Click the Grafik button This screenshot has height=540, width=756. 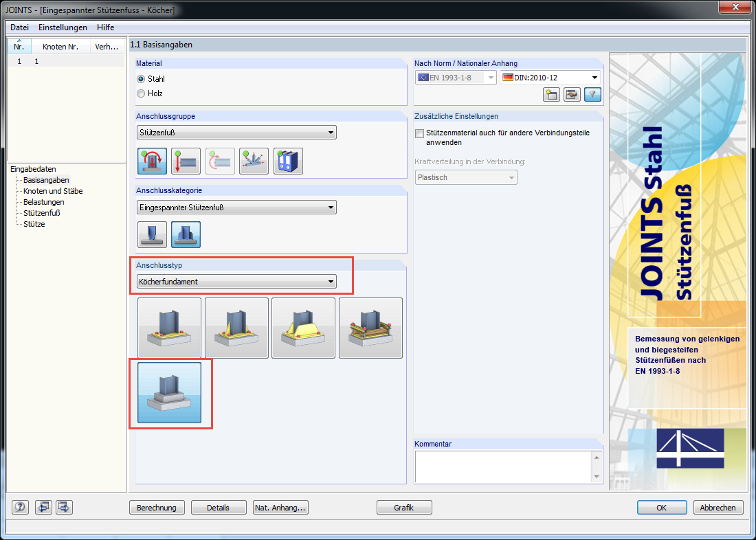click(x=404, y=507)
